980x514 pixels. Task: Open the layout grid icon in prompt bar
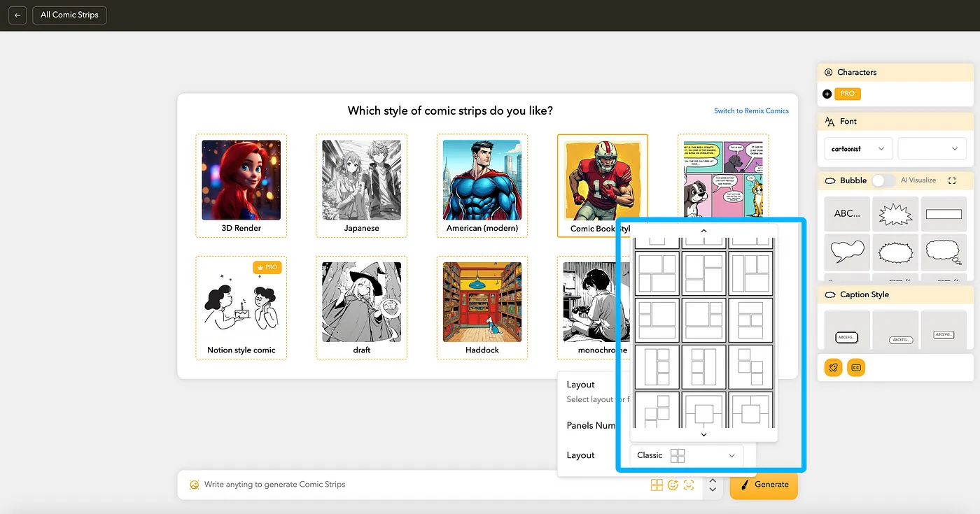coord(657,485)
